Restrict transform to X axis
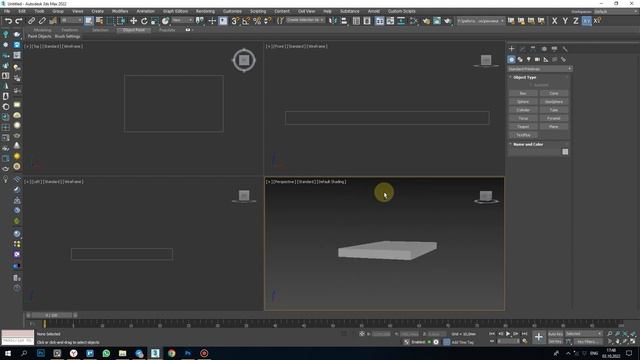This screenshot has height=360, width=640. (x=554, y=21)
